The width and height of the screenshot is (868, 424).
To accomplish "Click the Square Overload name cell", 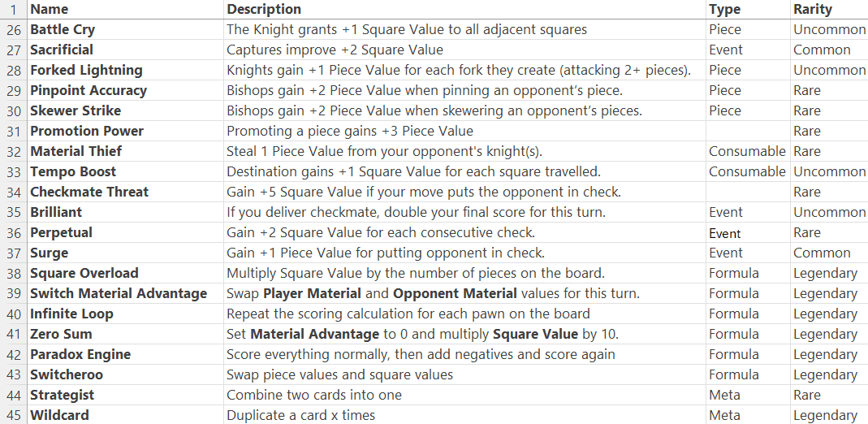I will pyautogui.click(x=84, y=273).
